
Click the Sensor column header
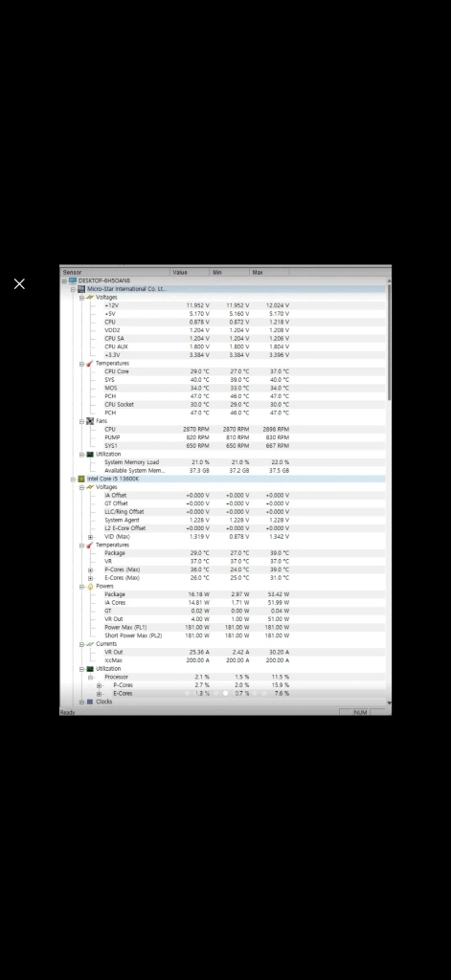pyautogui.click(x=115, y=273)
